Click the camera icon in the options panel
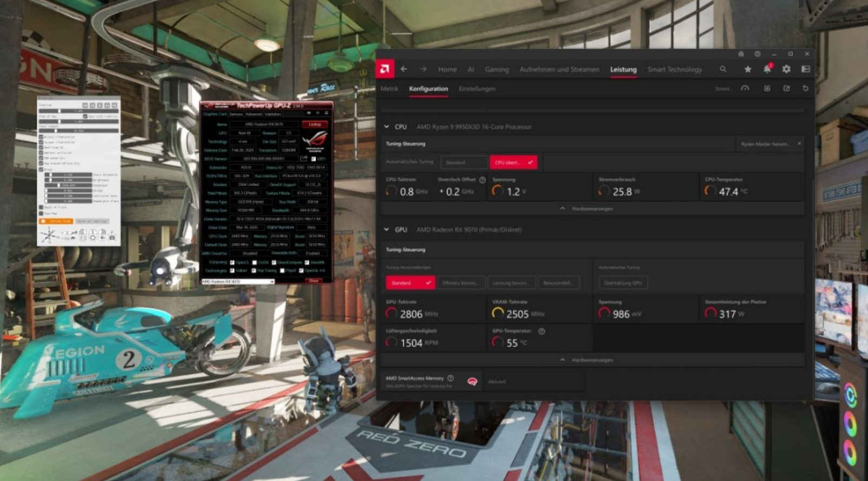The height and width of the screenshot is (481, 868). point(112,238)
